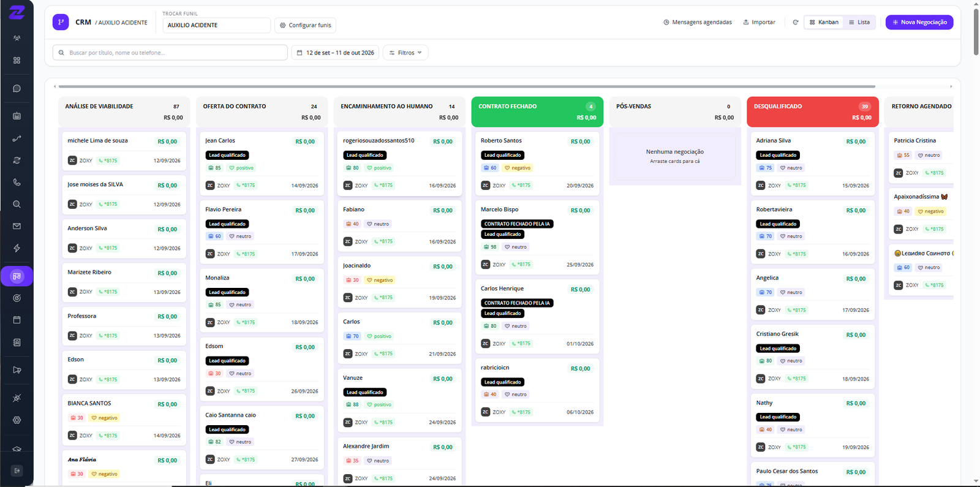Click the highlighted kanban CRM sidebar icon
Image resolution: width=980 pixels, height=487 pixels.
coord(17,276)
